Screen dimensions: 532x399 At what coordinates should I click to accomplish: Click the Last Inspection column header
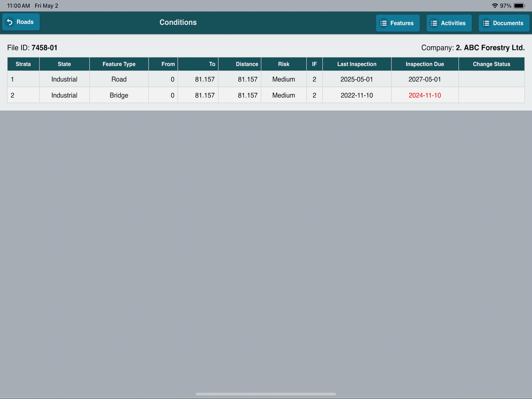[357, 64]
